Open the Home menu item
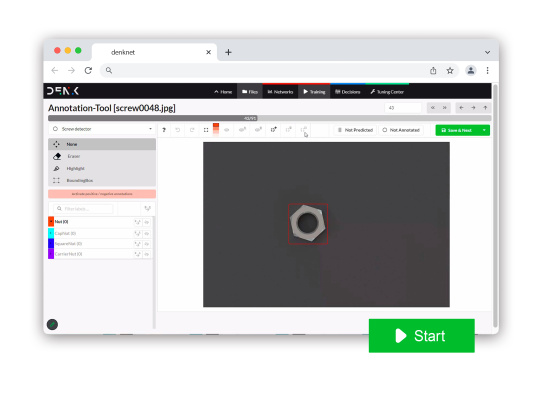The image size is (540, 408). coord(223,92)
